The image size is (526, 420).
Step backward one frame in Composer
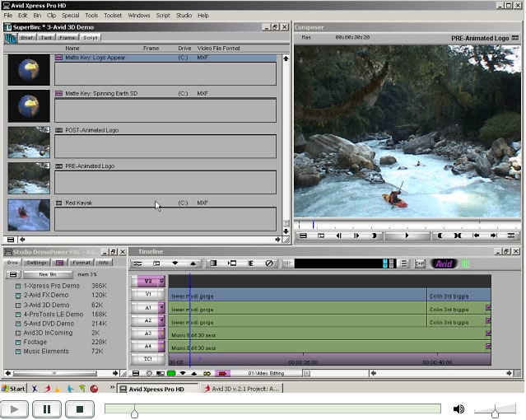tap(339, 236)
